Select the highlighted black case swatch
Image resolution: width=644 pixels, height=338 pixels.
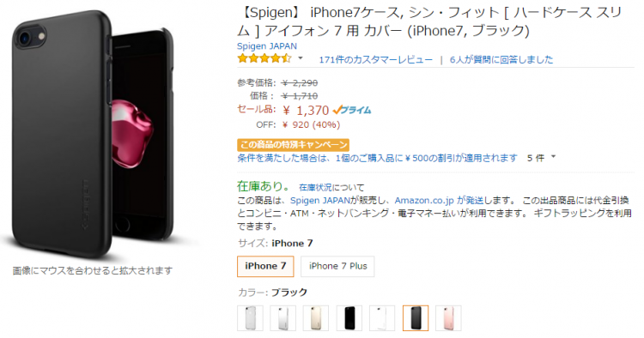click(x=416, y=318)
